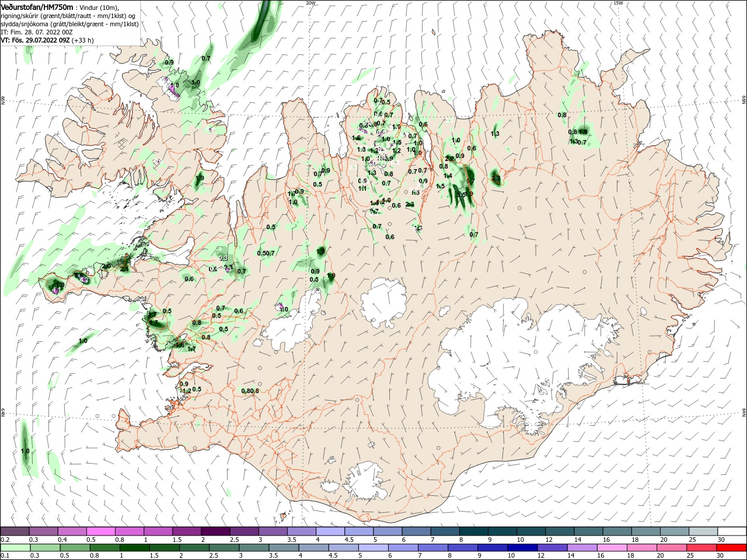Select the royal blue rain swatch labeled 9
This screenshot has height=560, width=747.
[x=493, y=548]
